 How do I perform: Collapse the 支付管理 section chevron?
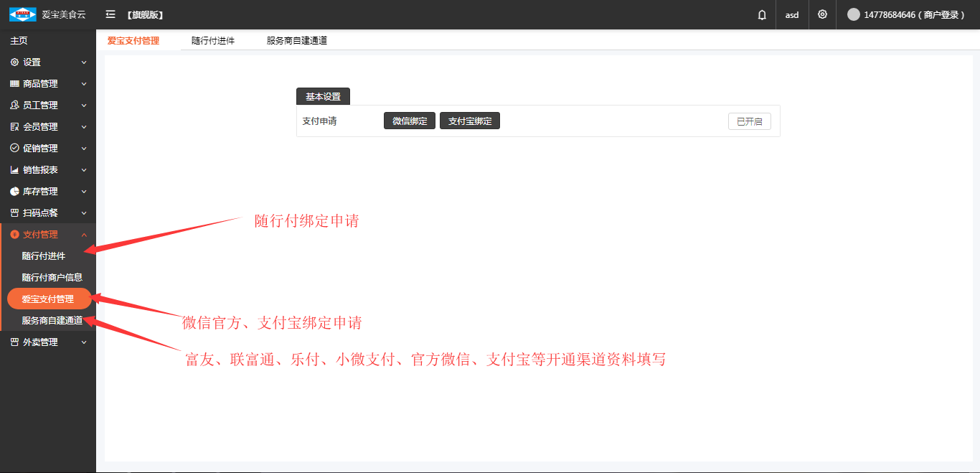coord(84,235)
